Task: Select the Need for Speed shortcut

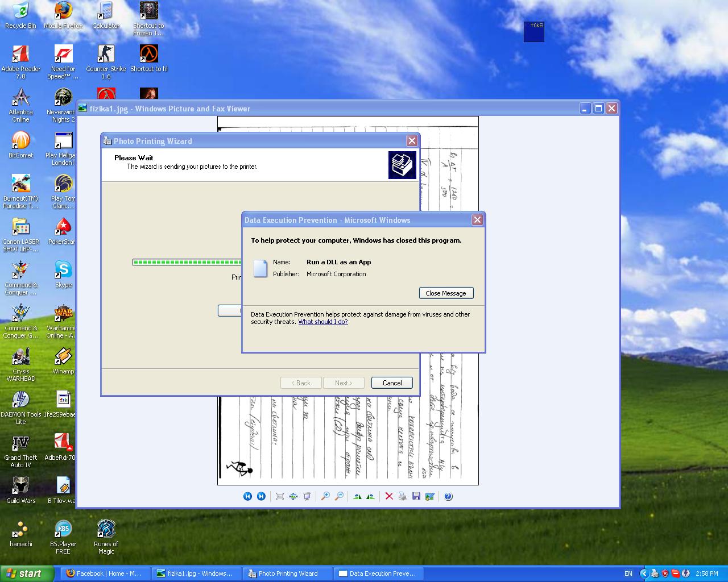Action: tap(63, 62)
